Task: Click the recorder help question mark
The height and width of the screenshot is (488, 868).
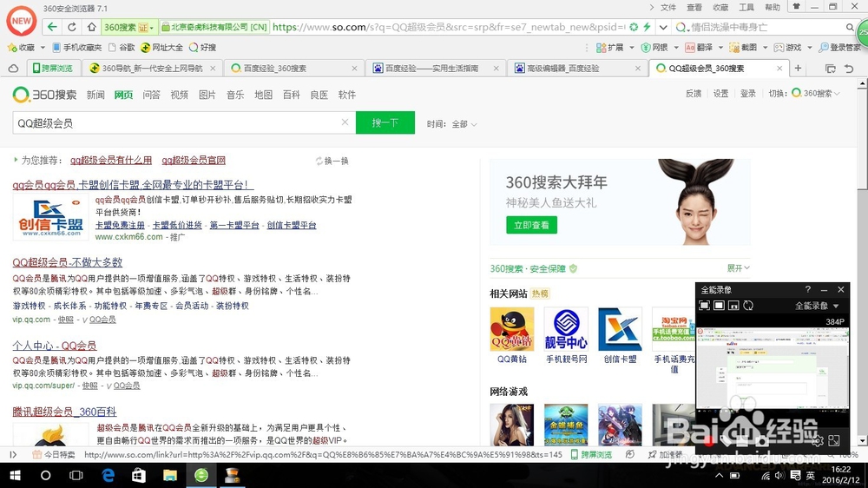Action: (x=807, y=290)
